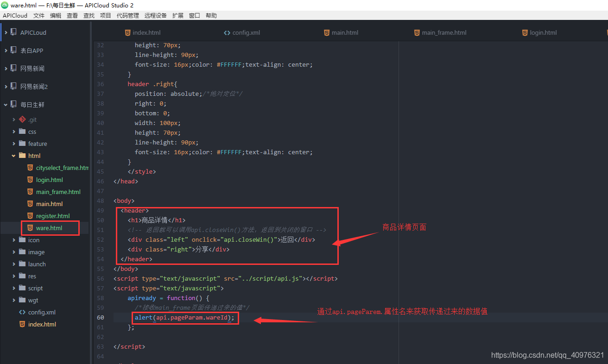Image resolution: width=608 pixels, height=364 pixels.
Task: Click the HTML5 icon beside cityselect_frame.html
Action: tap(30, 168)
